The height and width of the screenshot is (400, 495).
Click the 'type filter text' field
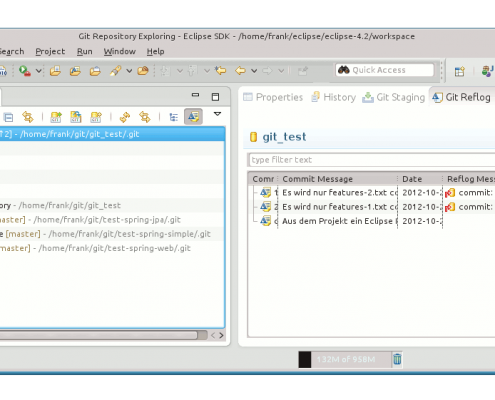click(371, 160)
